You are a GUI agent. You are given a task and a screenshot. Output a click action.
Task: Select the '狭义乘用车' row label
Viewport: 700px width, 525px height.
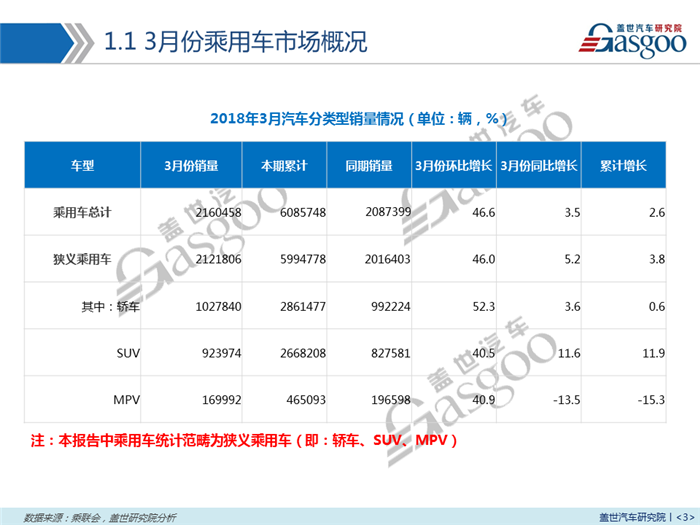(x=82, y=259)
